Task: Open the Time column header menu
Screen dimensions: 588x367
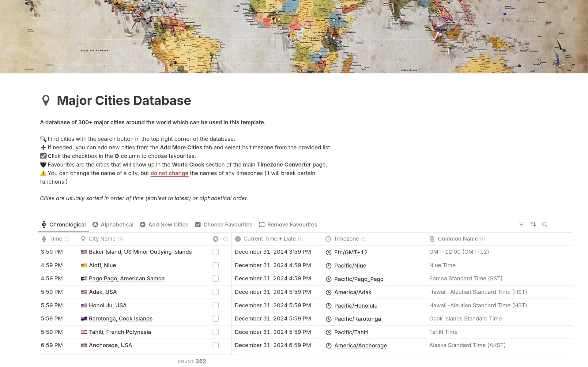Action: click(x=55, y=239)
